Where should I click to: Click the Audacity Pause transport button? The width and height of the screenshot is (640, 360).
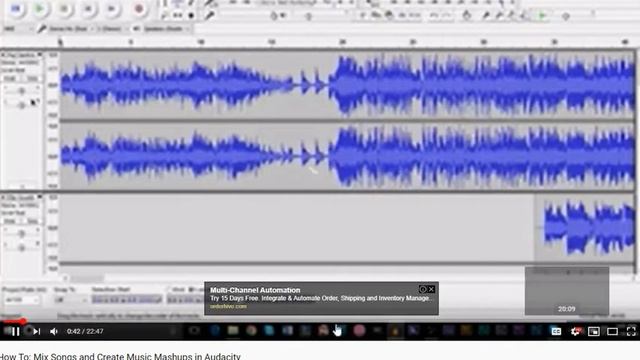click(16, 8)
